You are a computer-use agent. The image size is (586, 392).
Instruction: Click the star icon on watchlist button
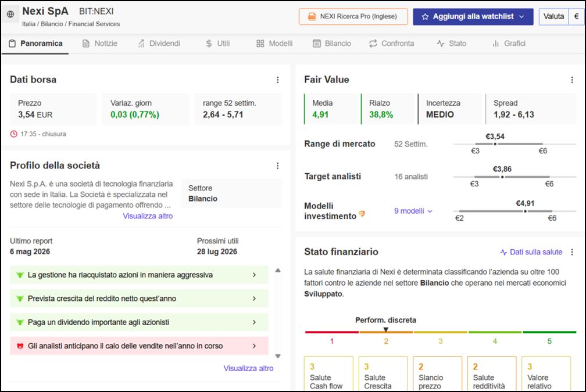pos(425,17)
